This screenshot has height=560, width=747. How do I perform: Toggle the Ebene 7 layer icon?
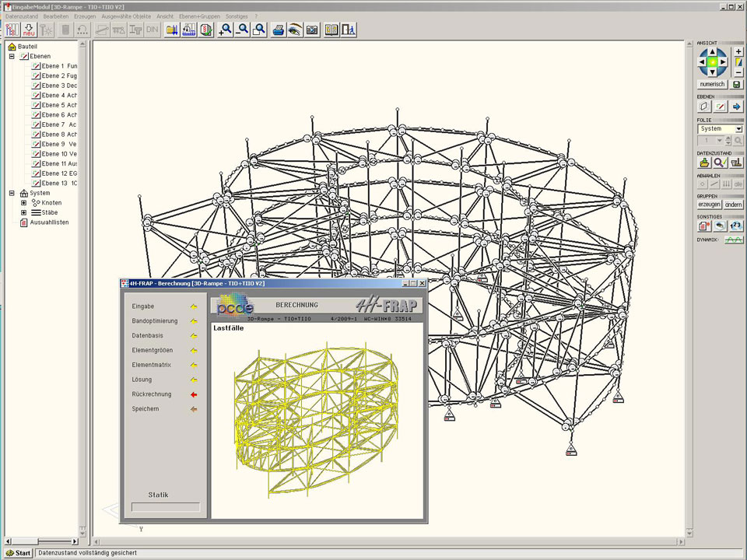click(x=36, y=124)
